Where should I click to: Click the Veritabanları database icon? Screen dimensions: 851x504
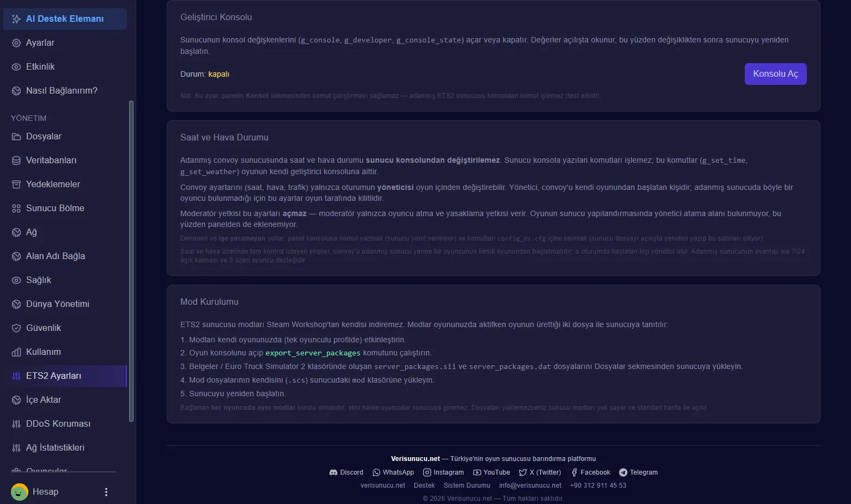16,161
